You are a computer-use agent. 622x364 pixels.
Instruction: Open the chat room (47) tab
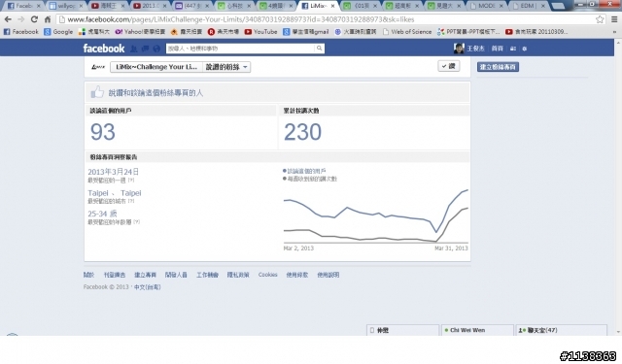pos(562,330)
